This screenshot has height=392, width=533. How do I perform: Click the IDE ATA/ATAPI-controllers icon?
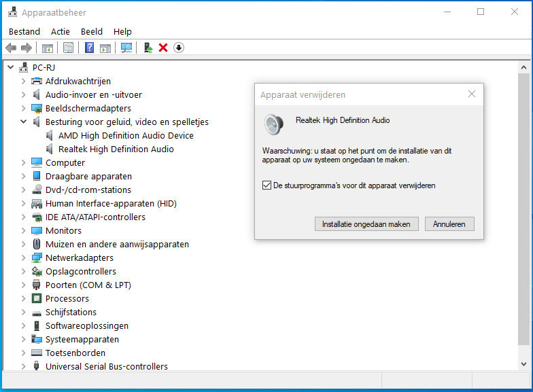click(x=37, y=217)
